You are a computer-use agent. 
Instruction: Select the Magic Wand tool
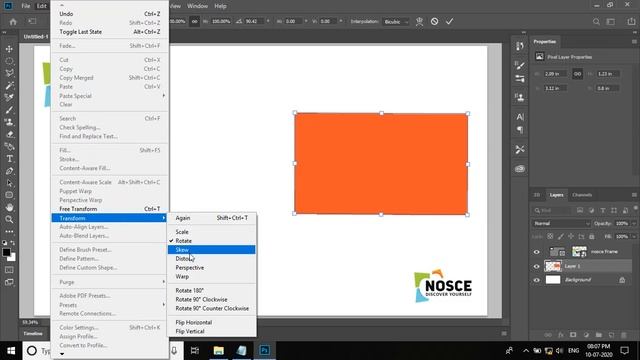click(x=9, y=85)
